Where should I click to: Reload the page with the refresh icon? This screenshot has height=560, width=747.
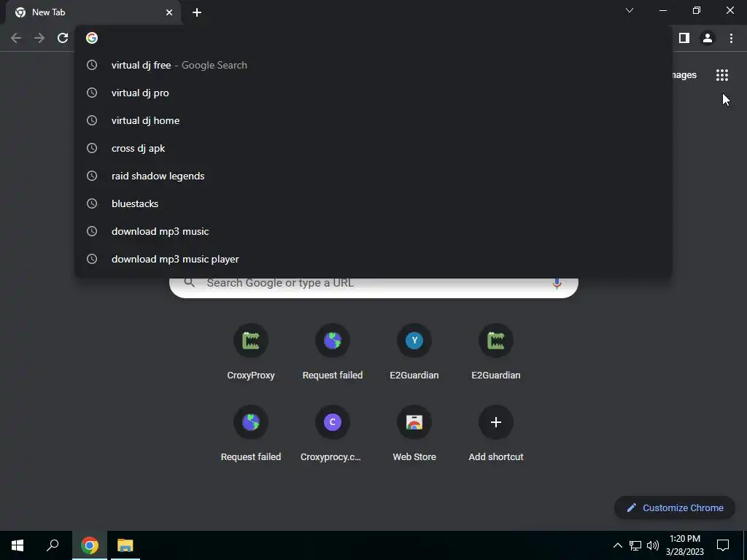(x=63, y=38)
